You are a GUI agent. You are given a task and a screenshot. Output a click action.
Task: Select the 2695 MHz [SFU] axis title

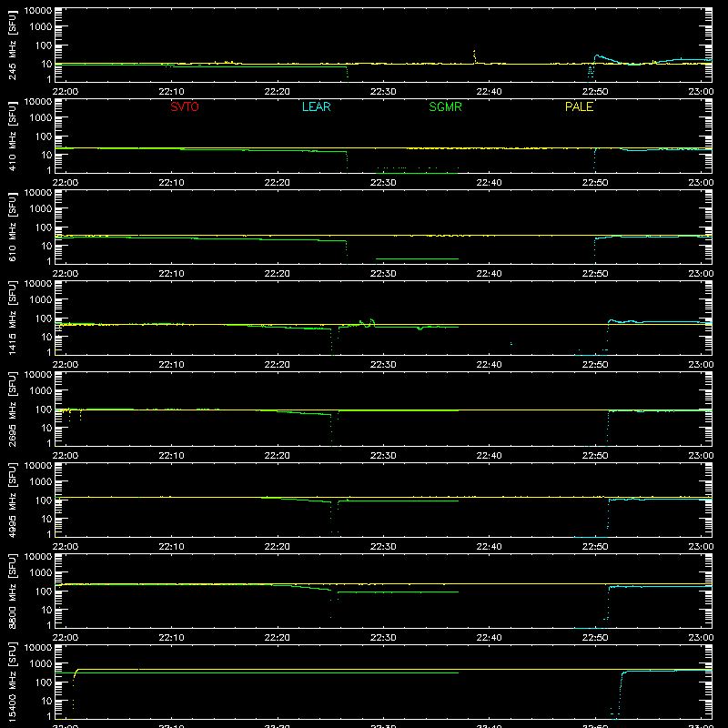[x=13, y=409]
